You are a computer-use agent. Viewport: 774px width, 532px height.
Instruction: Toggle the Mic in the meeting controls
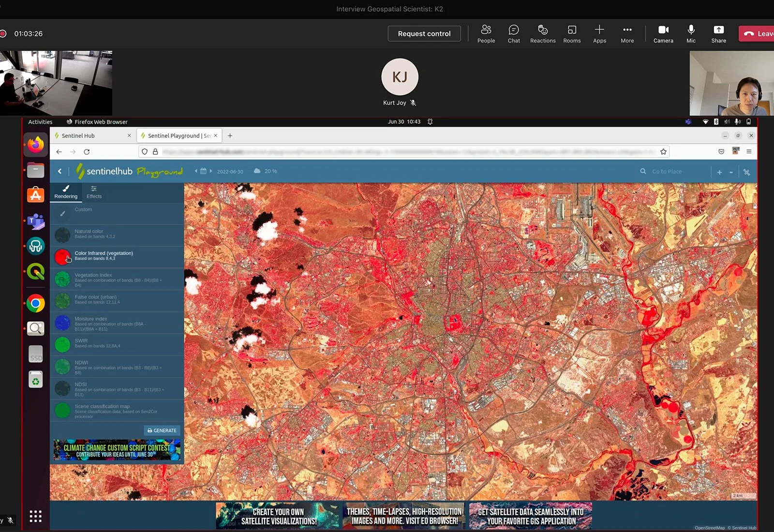click(x=691, y=33)
